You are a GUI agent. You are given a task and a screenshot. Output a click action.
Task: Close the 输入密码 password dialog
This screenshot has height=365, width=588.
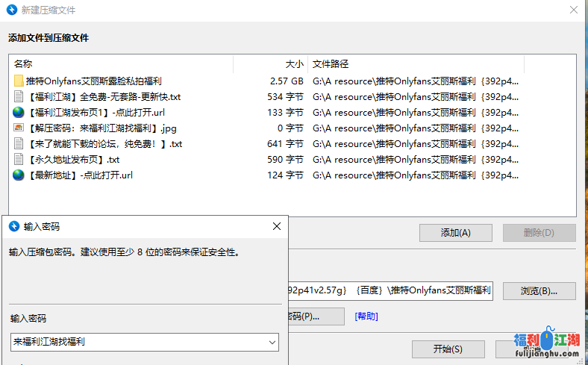pos(276,226)
